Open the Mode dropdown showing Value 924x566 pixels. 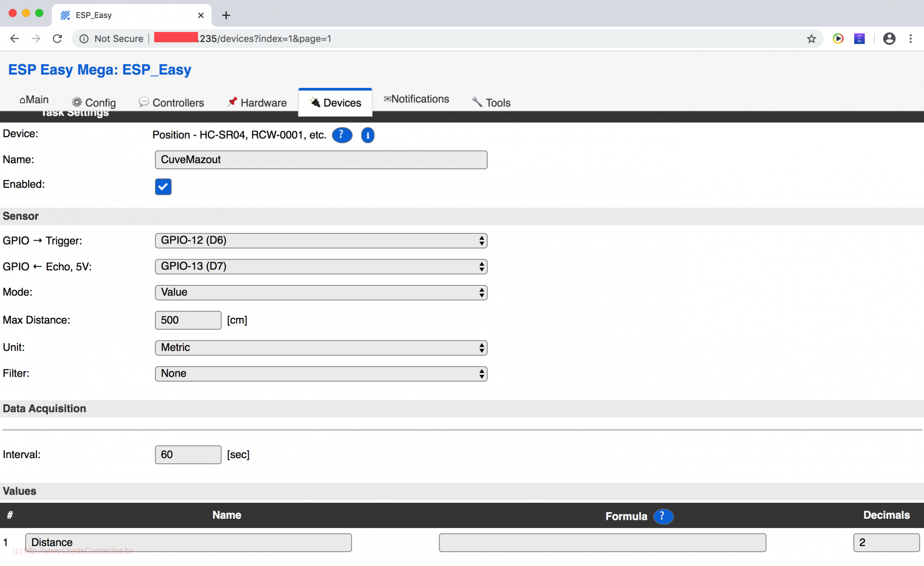(x=321, y=292)
